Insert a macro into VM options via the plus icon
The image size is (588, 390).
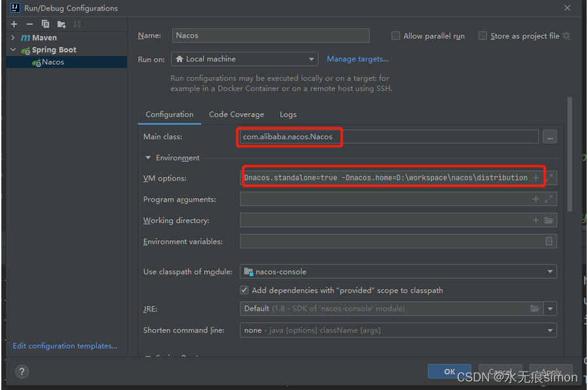536,178
